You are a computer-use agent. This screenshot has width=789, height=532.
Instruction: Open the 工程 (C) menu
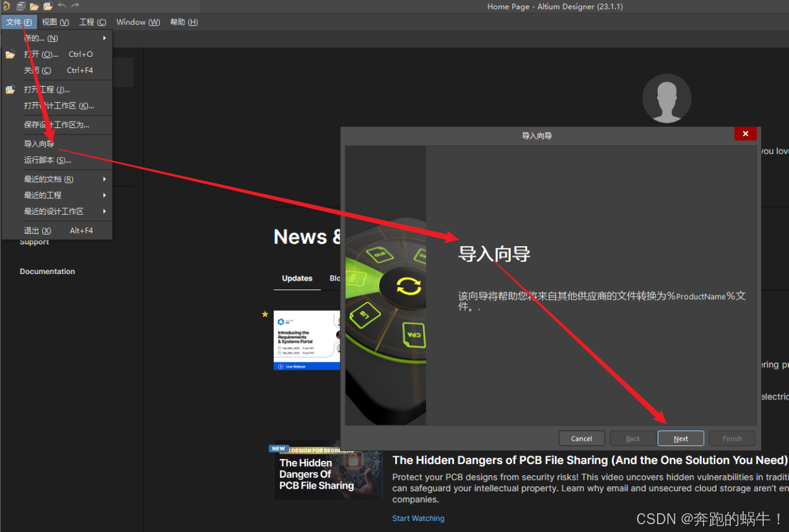click(x=93, y=22)
